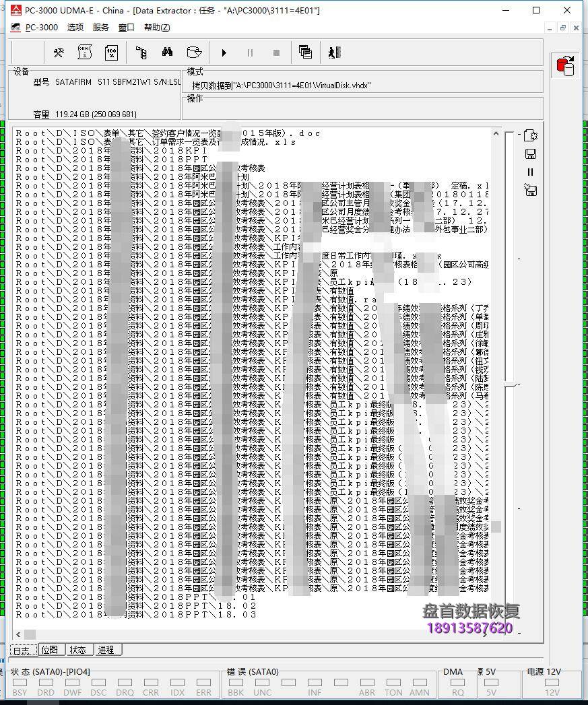Open the 帮助(Z) menu
The width and height of the screenshot is (588, 705).
pos(157,28)
